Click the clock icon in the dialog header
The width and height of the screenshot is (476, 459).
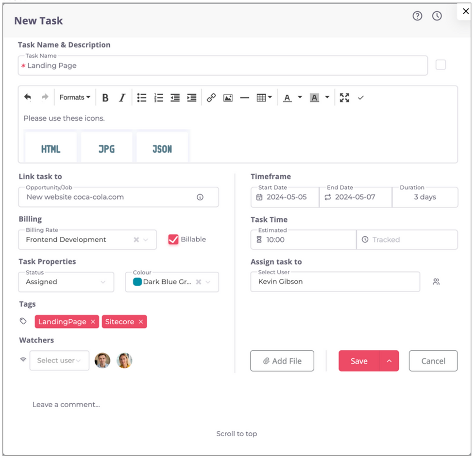coord(436,16)
